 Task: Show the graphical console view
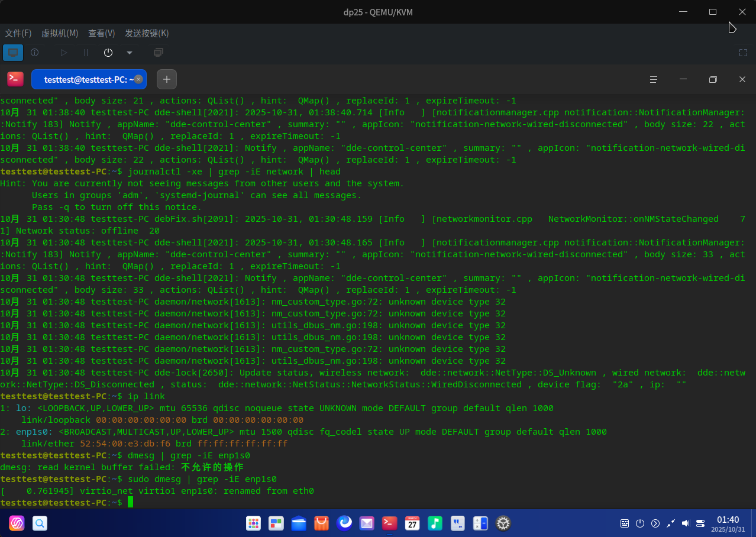12,53
